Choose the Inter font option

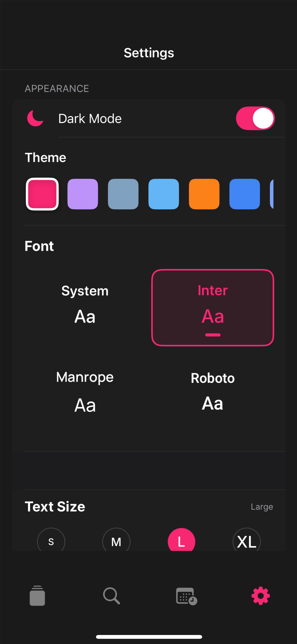(x=213, y=307)
